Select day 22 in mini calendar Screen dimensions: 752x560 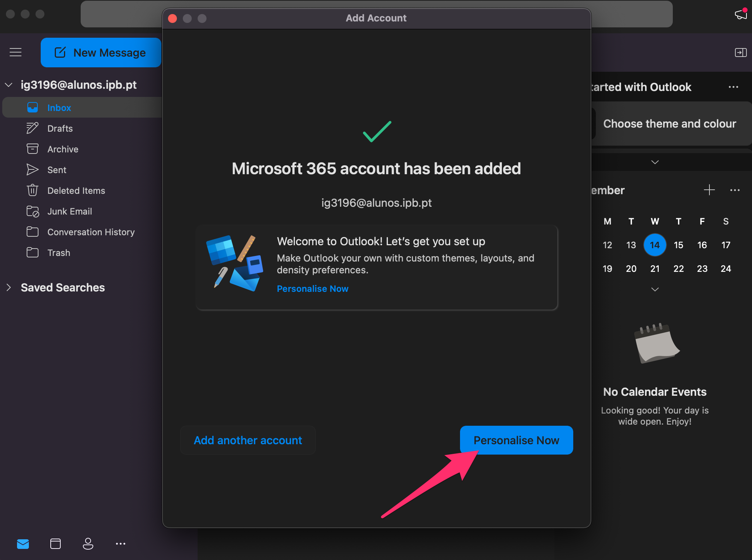point(678,269)
